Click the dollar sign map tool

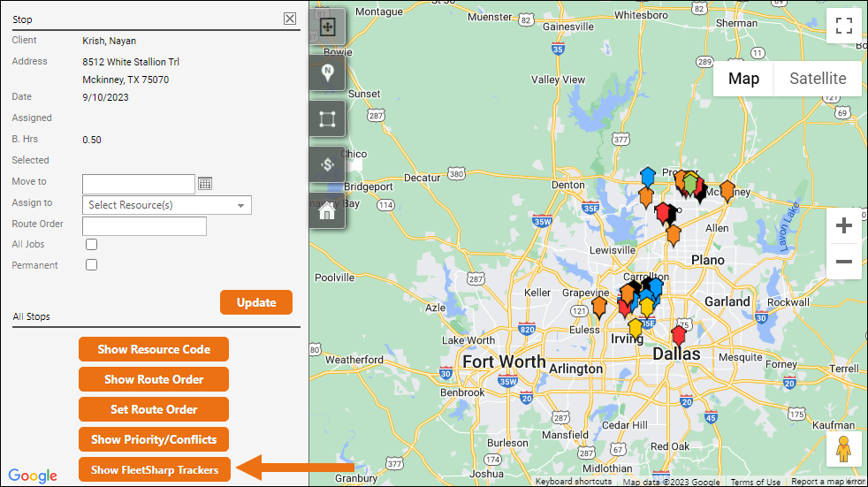tap(327, 164)
